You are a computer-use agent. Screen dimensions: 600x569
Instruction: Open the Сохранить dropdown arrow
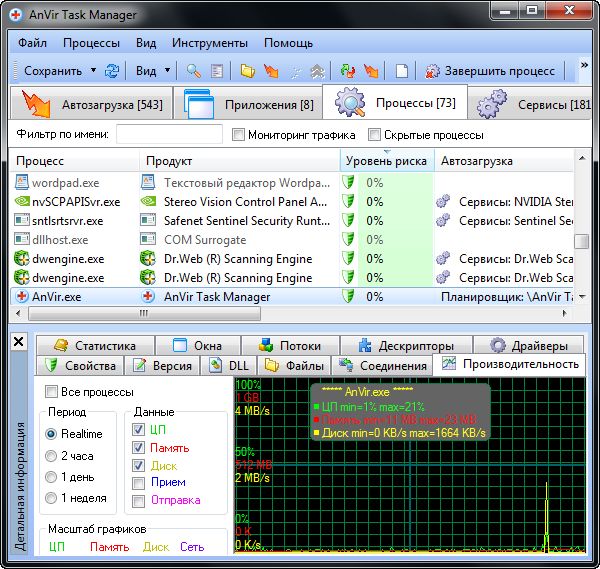coord(93,71)
